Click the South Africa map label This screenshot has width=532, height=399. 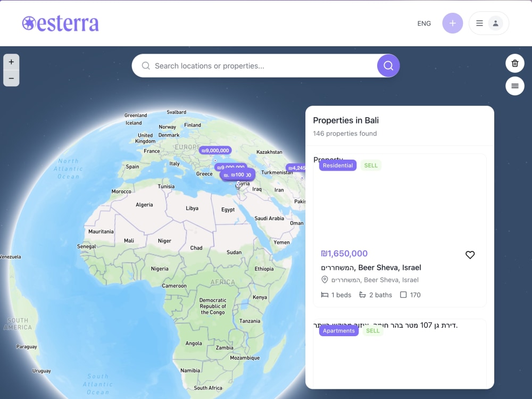click(x=208, y=388)
